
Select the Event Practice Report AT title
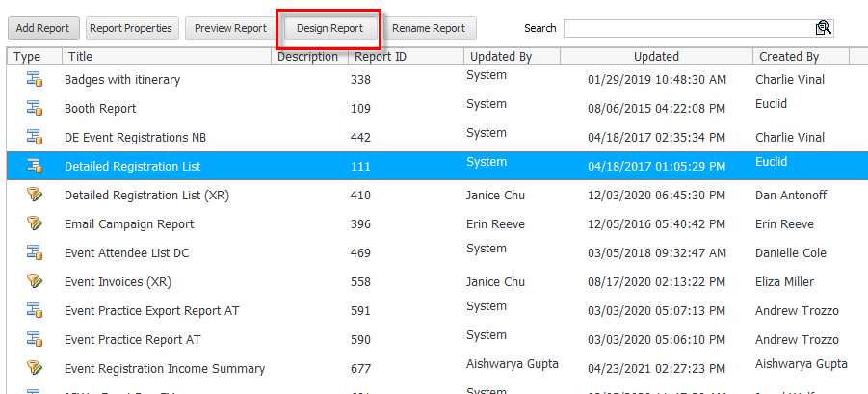tap(132, 339)
